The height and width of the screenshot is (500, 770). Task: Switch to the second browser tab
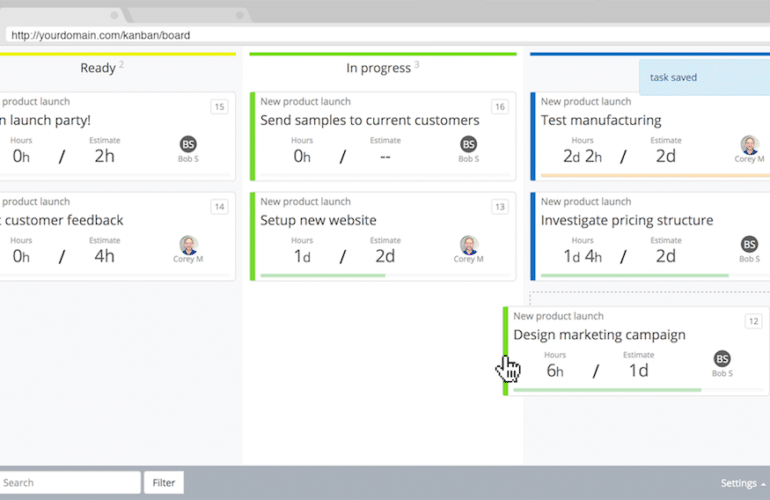[x=189, y=15]
